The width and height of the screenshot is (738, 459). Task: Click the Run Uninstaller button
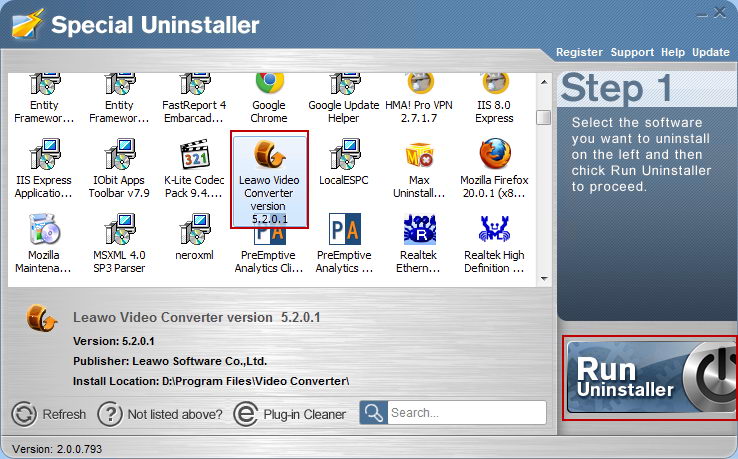pos(650,378)
